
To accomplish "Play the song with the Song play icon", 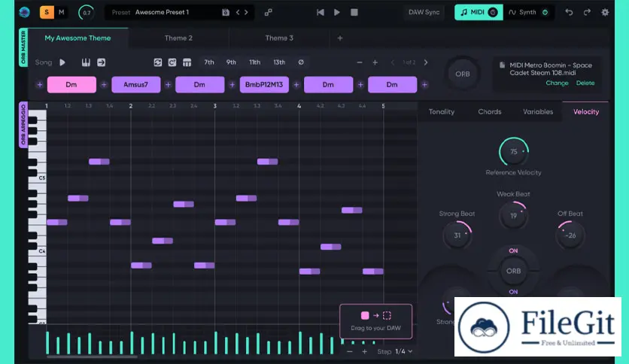I will [62, 62].
